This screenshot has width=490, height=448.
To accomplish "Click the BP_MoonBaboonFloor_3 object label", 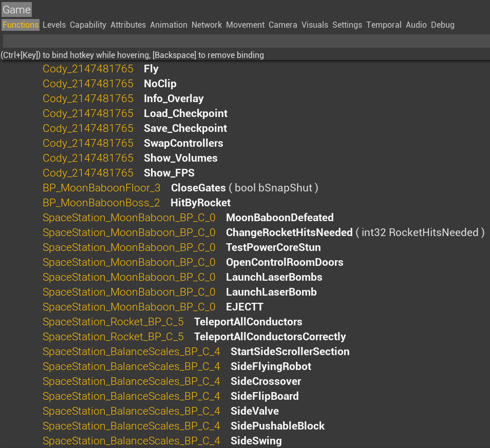I will (102, 188).
